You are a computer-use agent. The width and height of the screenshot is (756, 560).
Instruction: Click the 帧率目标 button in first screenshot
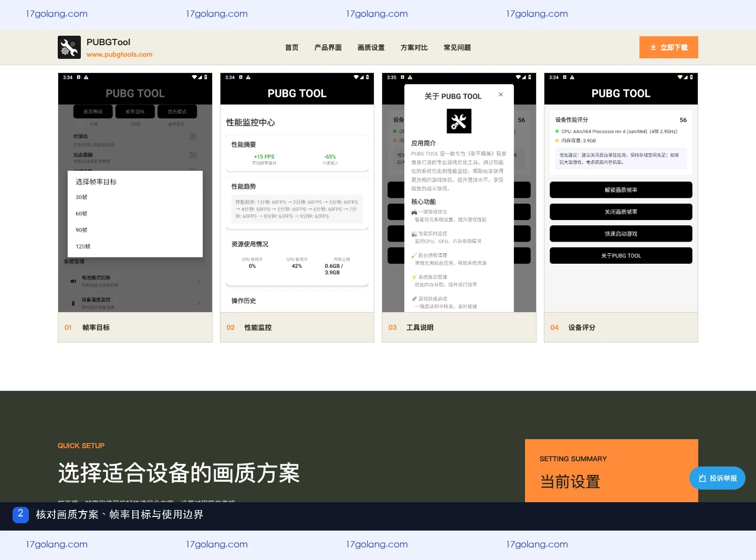[135, 111]
